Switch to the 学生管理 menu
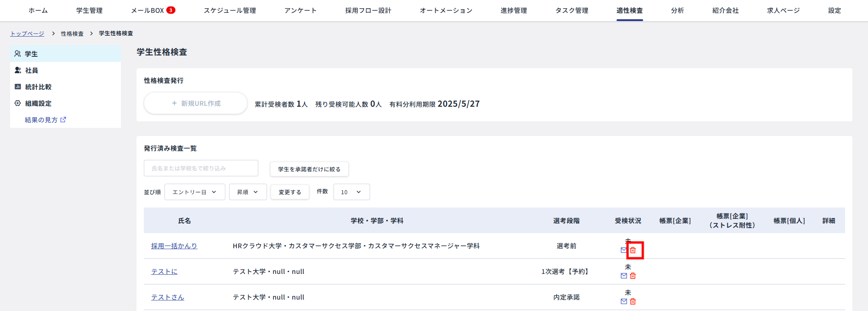Image resolution: width=868 pixels, height=311 pixels. [x=89, y=11]
